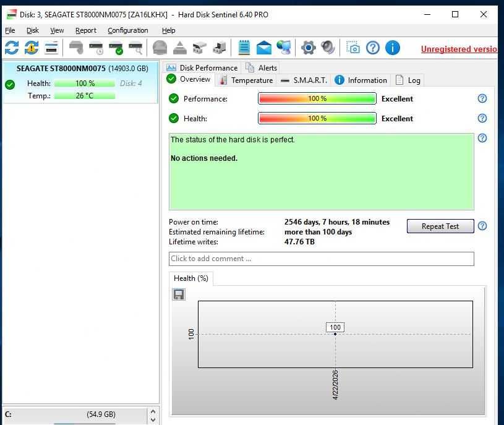The width and height of the screenshot is (504, 425).
Task: Click the up arrow of partition list scroller
Action: pos(153,411)
